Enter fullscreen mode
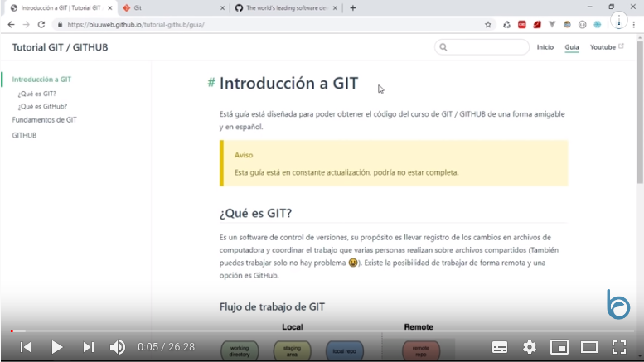The image size is (644, 362). point(619,347)
